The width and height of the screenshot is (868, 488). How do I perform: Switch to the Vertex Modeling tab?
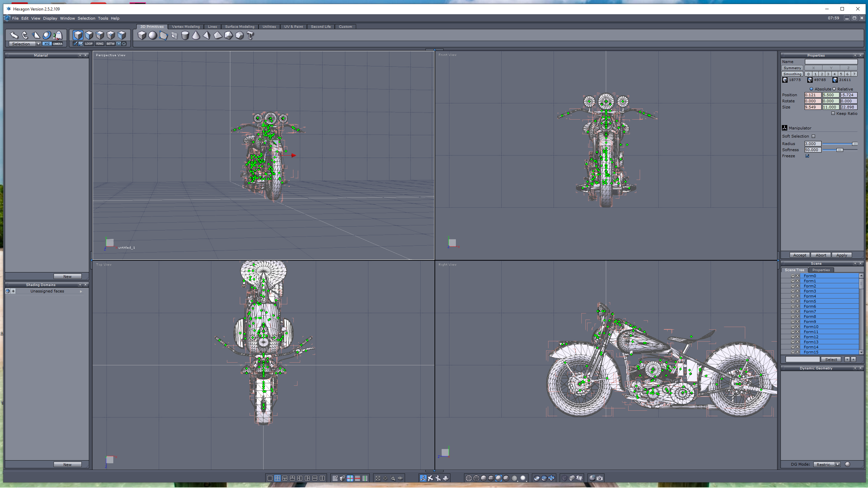click(x=186, y=27)
